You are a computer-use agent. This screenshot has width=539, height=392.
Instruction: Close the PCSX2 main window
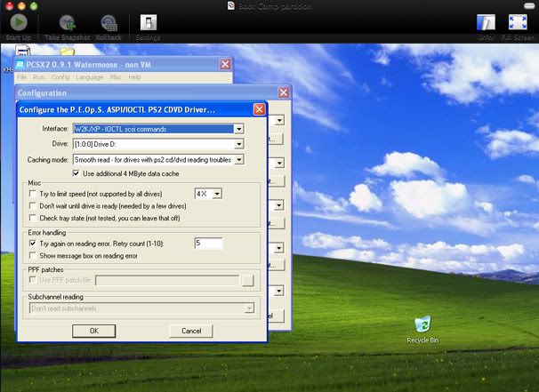coord(225,64)
